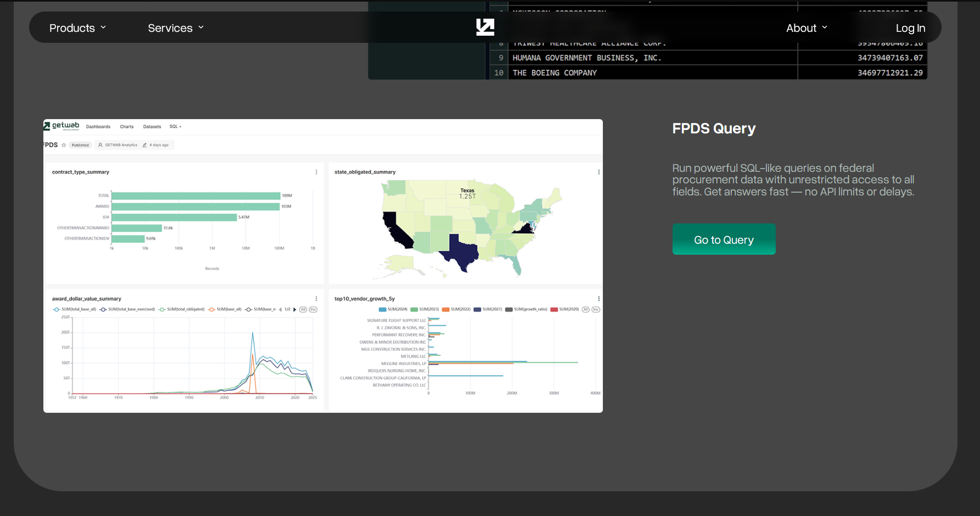Open the Datasets menu in the preview
The width and height of the screenshot is (980, 516).
point(152,127)
